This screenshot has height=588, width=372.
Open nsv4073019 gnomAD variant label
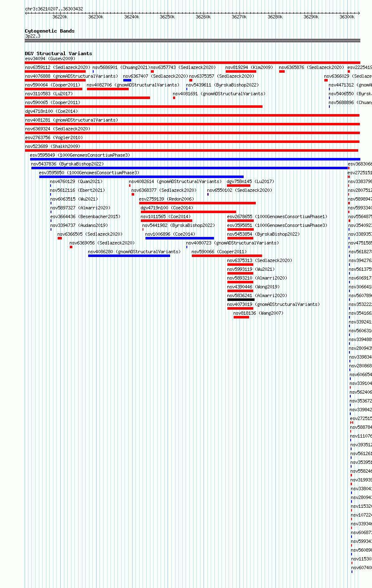[274, 304]
